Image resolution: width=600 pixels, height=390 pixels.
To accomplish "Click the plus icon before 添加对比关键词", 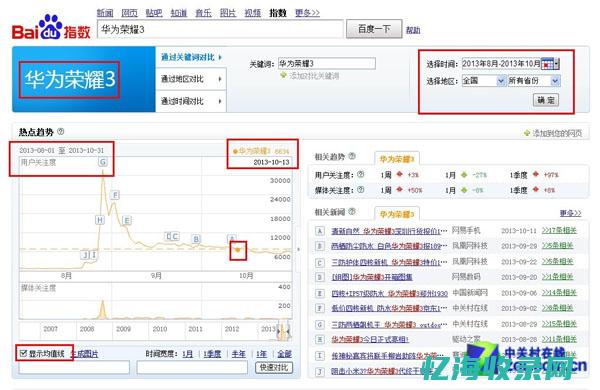I will click(283, 75).
